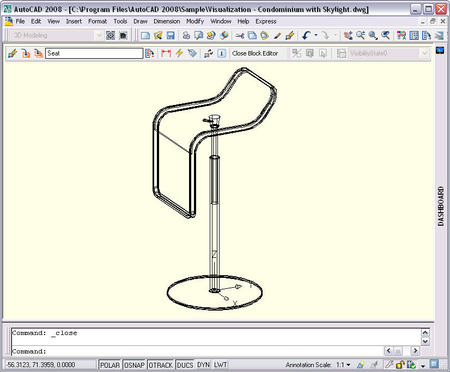Open the File menu
The height and width of the screenshot is (372, 450).
coord(20,21)
